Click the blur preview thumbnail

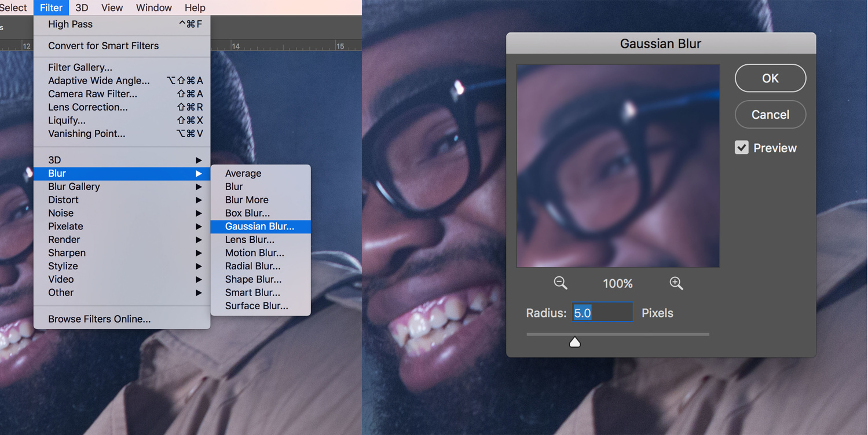click(x=618, y=166)
